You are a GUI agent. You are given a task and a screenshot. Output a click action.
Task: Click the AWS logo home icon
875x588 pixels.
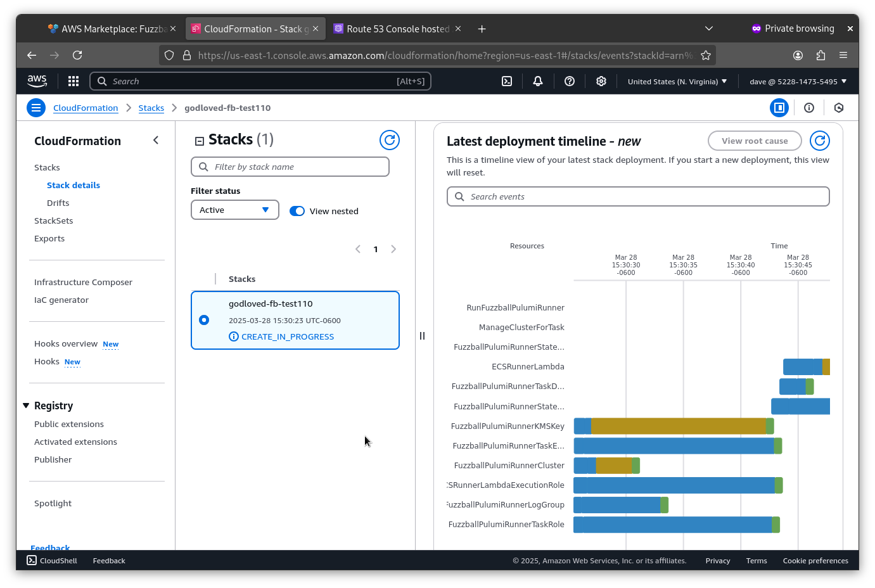pos(37,81)
